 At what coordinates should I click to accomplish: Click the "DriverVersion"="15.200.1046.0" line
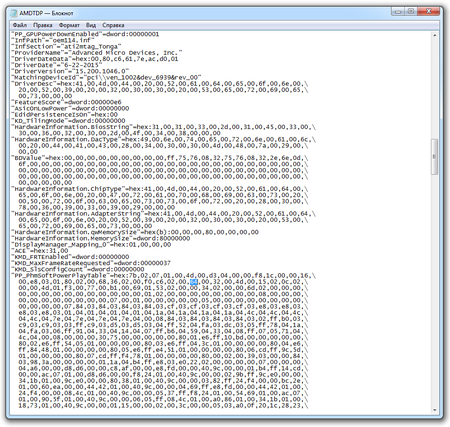point(70,71)
